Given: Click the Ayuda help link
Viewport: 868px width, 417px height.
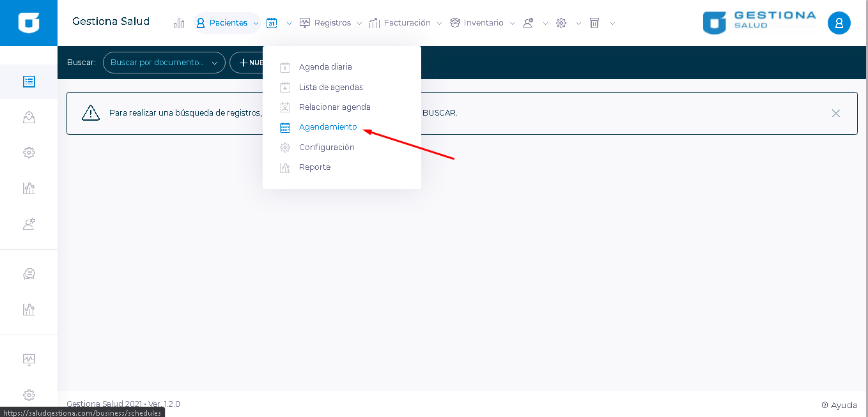Looking at the screenshot, I should (x=839, y=405).
